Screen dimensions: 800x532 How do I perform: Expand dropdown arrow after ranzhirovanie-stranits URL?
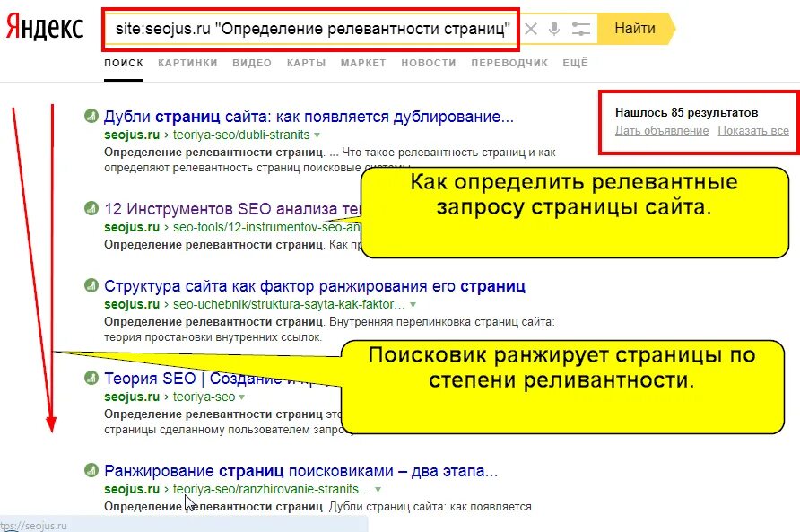tap(378, 490)
